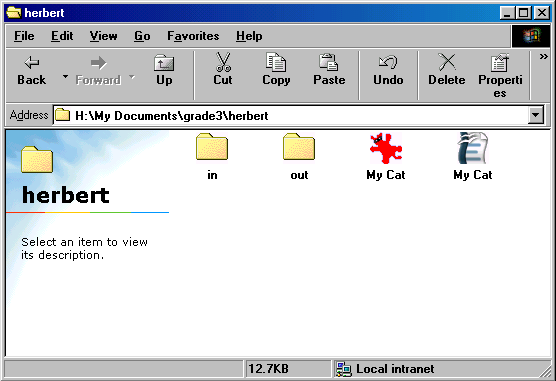Select the 'out' folder

(299, 156)
